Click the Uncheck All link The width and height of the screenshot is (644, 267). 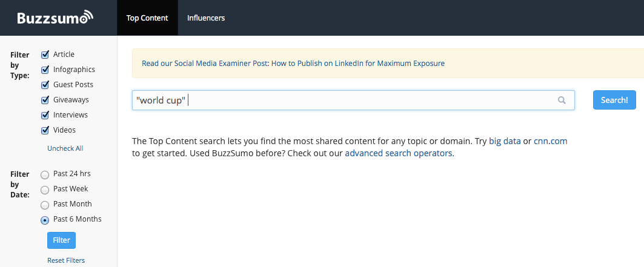coord(65,148)
